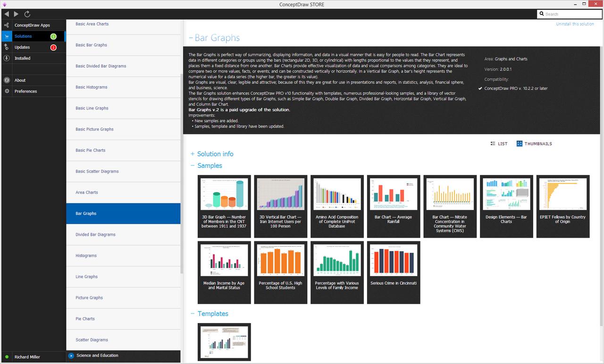Open Preferences
604x364 pixels.
(33, 91)
